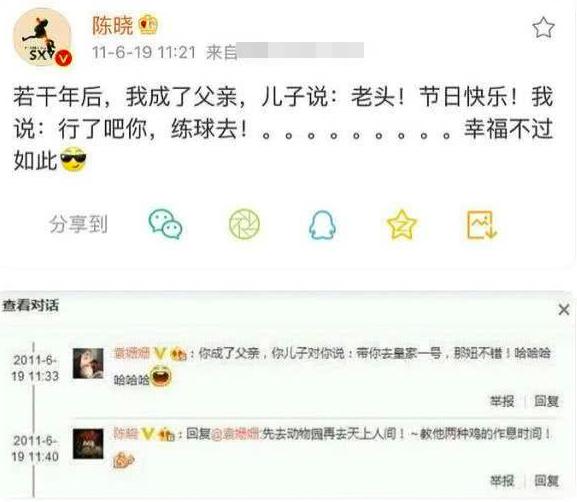Share the post to WeChat

point(165,224)
